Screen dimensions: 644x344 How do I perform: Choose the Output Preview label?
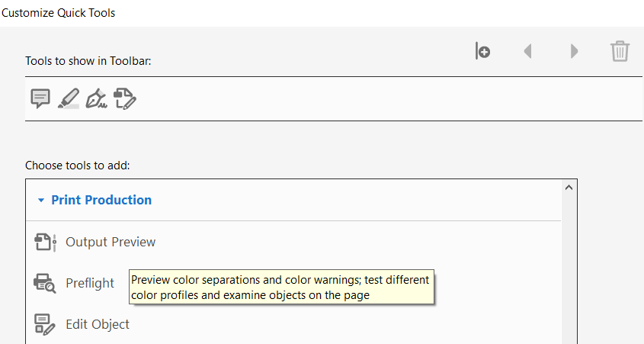[x=111, y=242]
